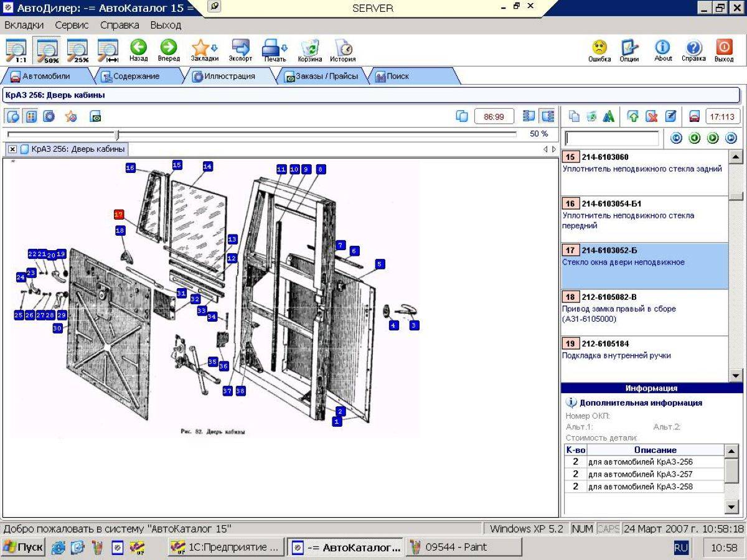Click the red car icon
This screenshot has height=560, width=747.
[x=694, y=116]
